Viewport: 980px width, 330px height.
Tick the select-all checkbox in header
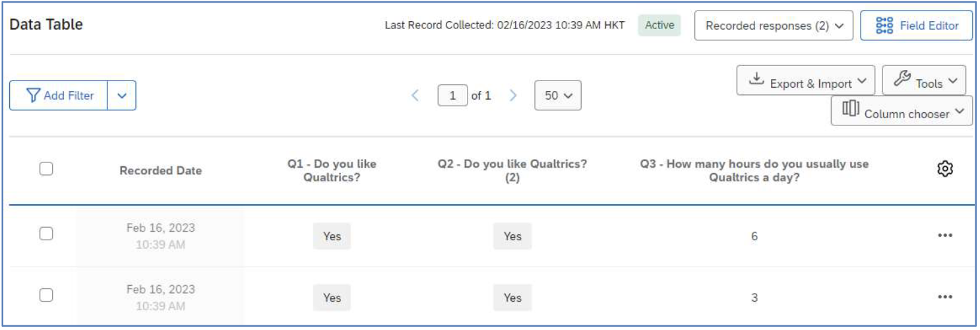point(46,170)
